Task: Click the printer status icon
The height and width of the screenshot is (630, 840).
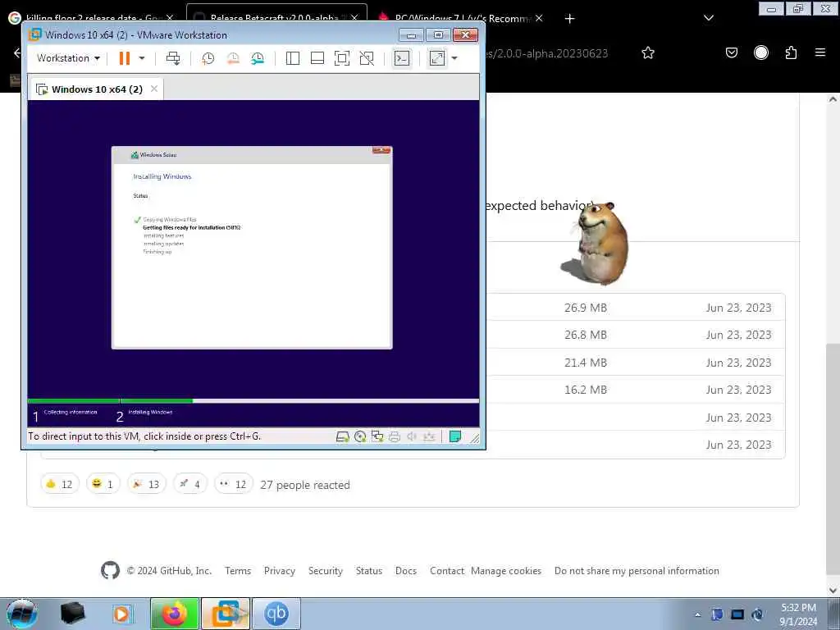Action: coord(395,436)
